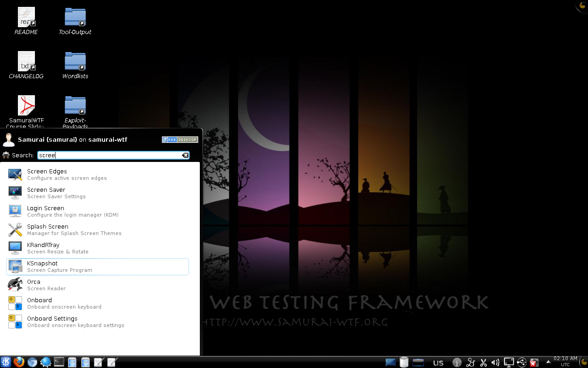
Task: Launch Firefox from the taskbar
Action: (18, 362)
